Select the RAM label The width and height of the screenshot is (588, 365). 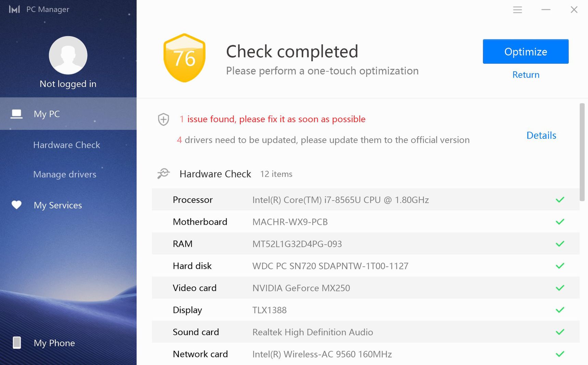[x=183, y=244]
